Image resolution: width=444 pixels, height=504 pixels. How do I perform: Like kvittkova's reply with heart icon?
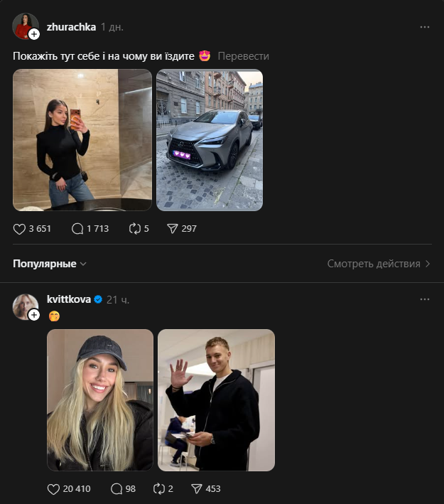point(53,489)
